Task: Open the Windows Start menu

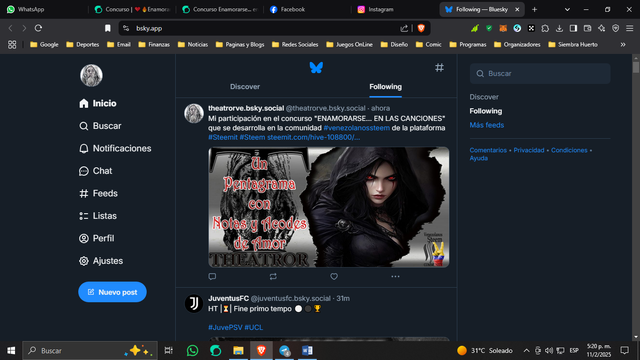Action: pyautogui.click(x=11, y=351)
